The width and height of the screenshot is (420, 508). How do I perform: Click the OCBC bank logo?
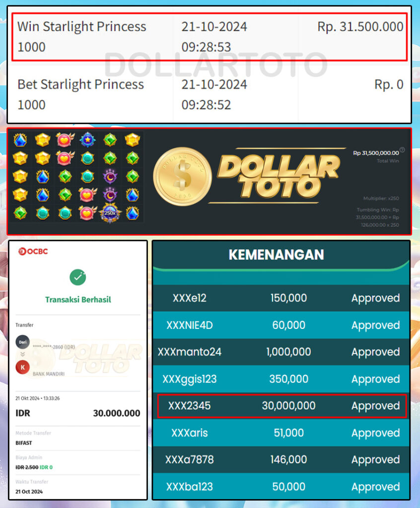pos(33,252)
